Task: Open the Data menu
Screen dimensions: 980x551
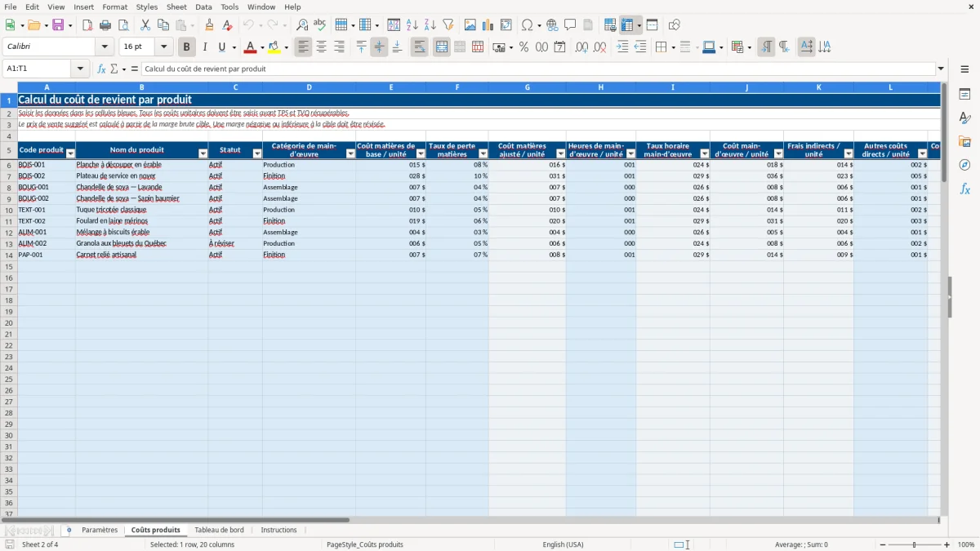Action: pyautogui.click(x=203, y=7)
